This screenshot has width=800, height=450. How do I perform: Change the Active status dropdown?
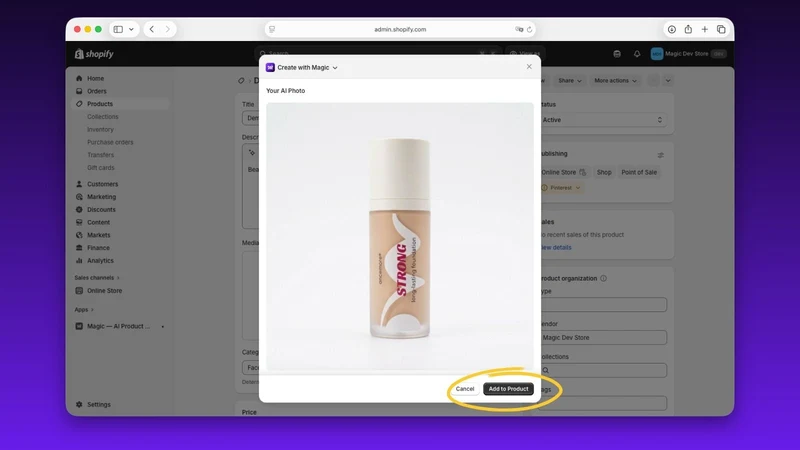click(x=602, y=120)
